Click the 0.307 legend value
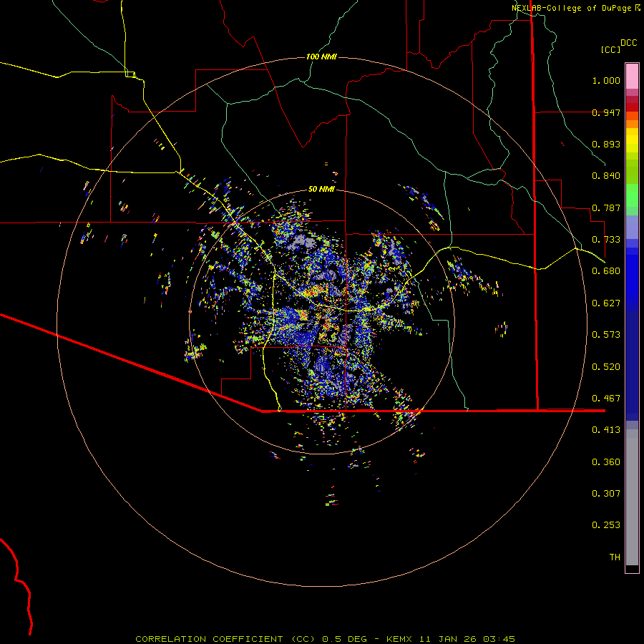Screen dimensions: 644x644 [x=606, y=494]
